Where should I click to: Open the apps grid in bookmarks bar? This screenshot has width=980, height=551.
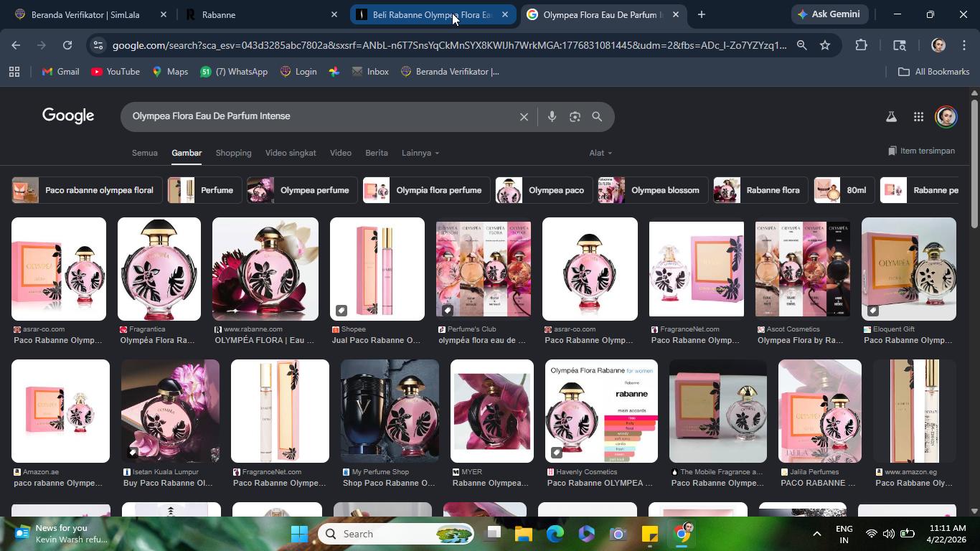(x=14, y=72)
